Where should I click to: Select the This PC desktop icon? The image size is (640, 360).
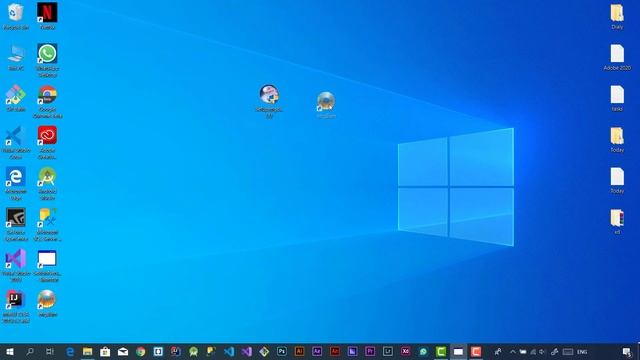[16, 57]
